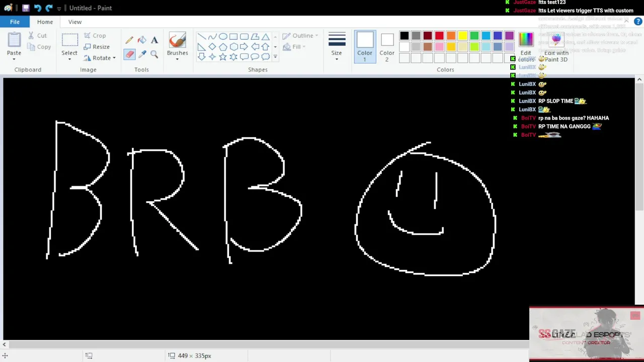Choose the Right triangle shape
This screenshot has width=644, height=362.
coord(201,47)
